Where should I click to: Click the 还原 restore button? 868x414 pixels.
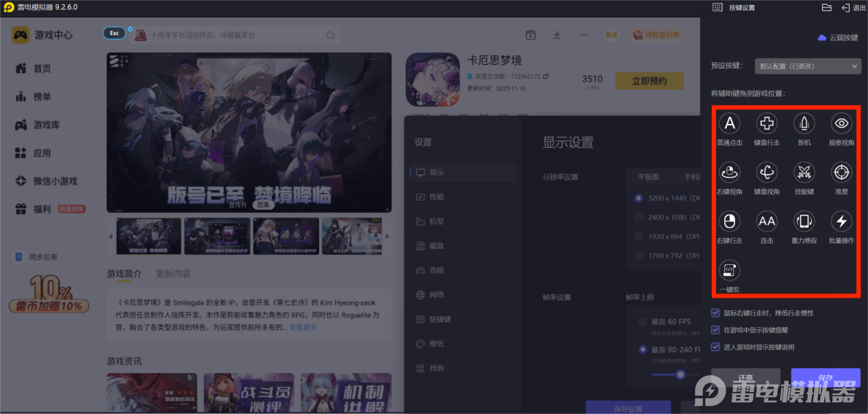coord(745,378)
